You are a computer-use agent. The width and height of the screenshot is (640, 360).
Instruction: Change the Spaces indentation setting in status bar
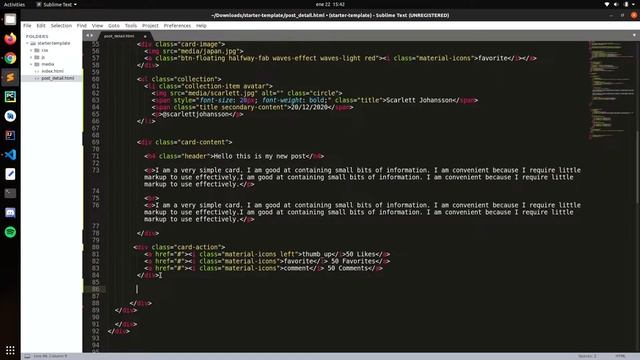[587, 356]
